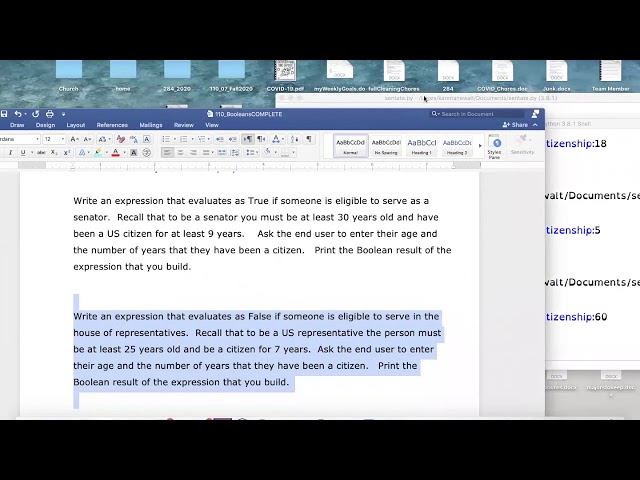Toggle right-to-left text direction

pos(261,139)
